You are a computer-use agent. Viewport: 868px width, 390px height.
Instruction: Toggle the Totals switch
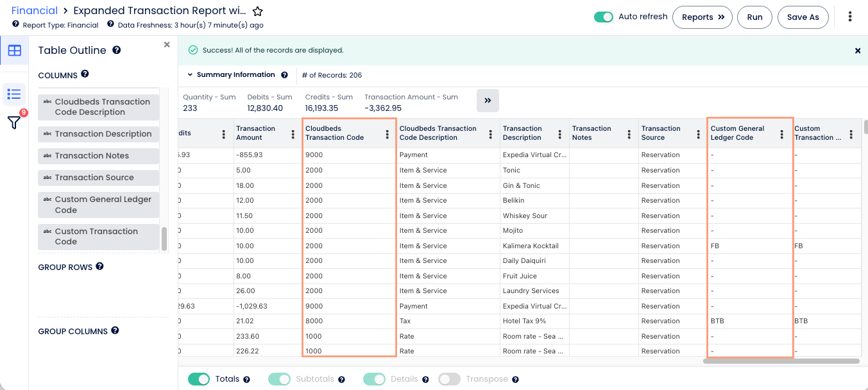(199, 379)
